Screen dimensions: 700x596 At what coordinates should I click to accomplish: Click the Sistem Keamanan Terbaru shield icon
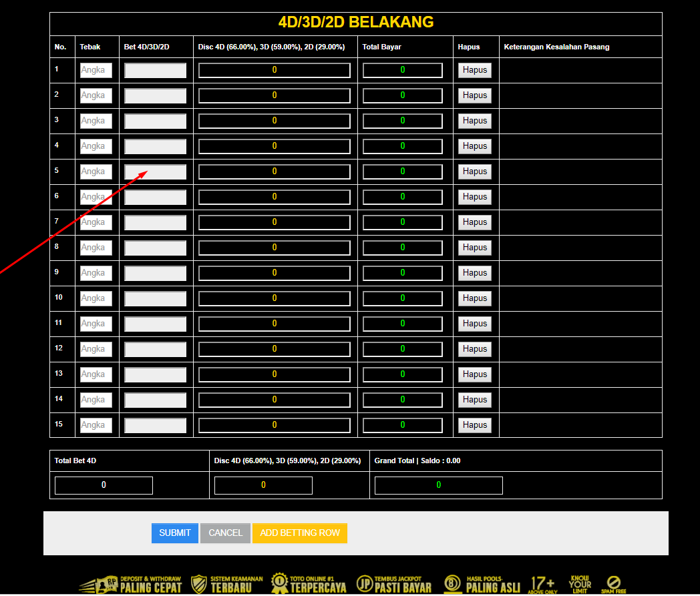[x=198, y=585]
